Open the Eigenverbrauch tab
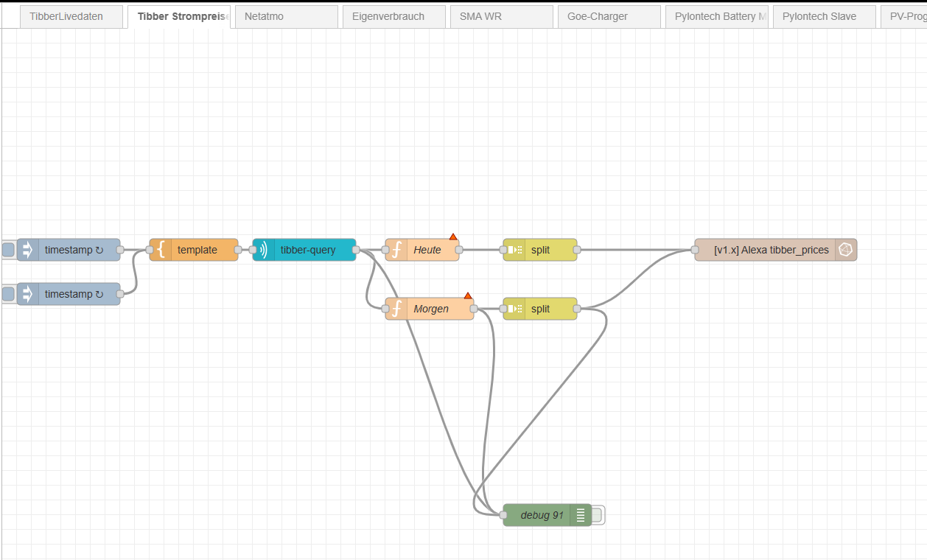The image size is (927, 560). pos(393,16)
